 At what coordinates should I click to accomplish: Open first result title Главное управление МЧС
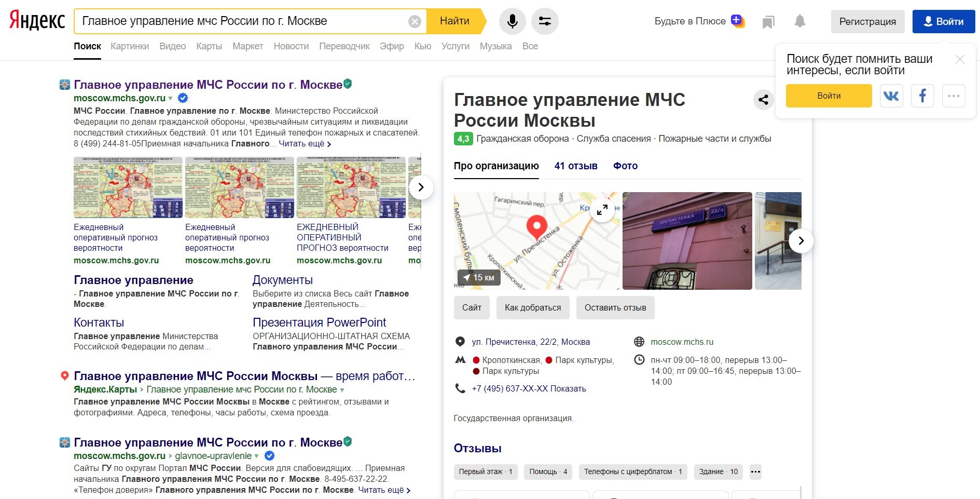click(208, 85)
